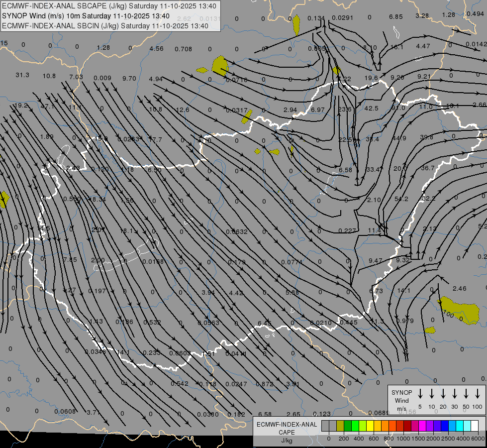This screenshot has width=487, height=448.
Task: Click the 700 contour label
Action: [x=448, y=314]
